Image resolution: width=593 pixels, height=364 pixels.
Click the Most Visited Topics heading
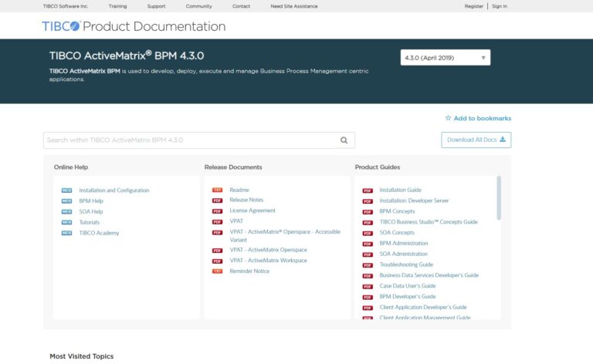[82, 356]
